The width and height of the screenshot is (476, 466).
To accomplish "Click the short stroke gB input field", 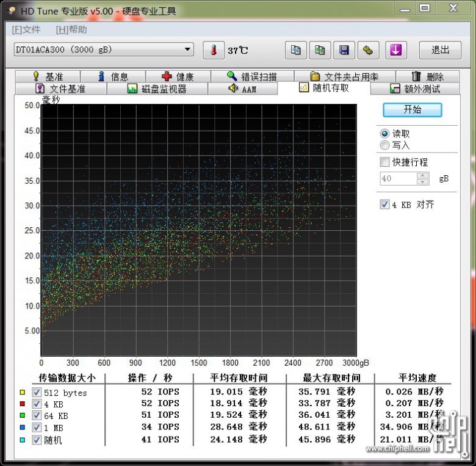I will point(398,178).
